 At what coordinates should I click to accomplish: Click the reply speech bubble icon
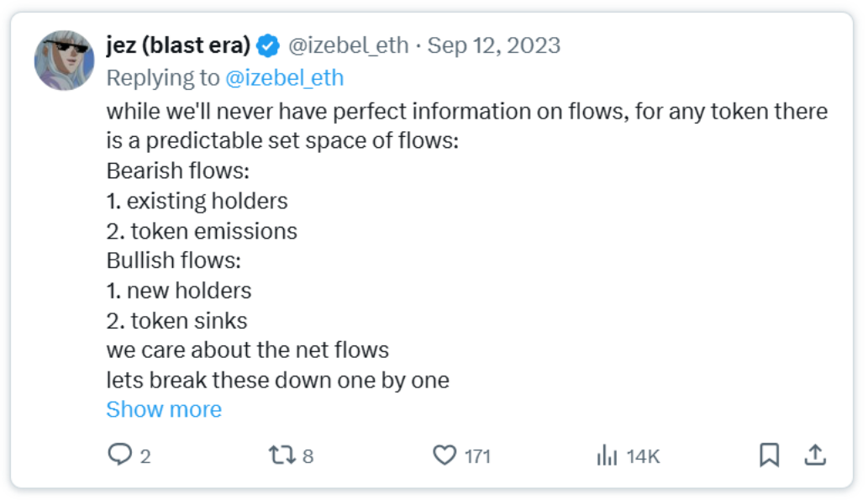click(x=119, y=455)
